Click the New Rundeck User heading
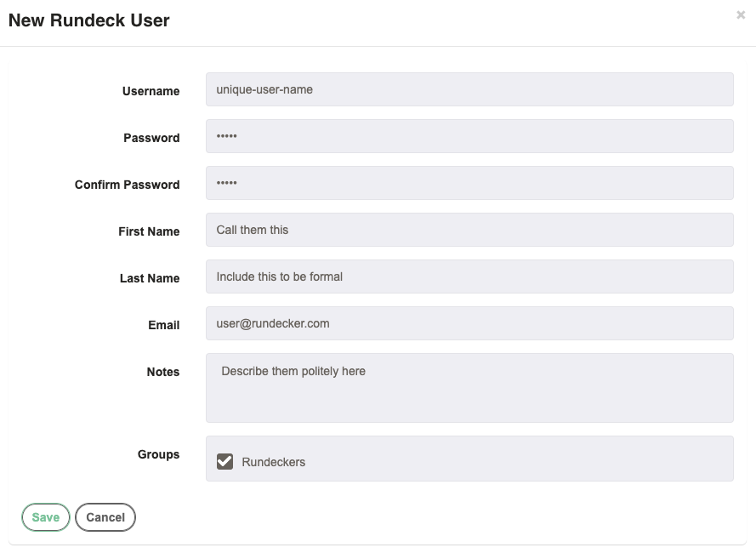This screenshot has height=553, width=756. (89, 20)
